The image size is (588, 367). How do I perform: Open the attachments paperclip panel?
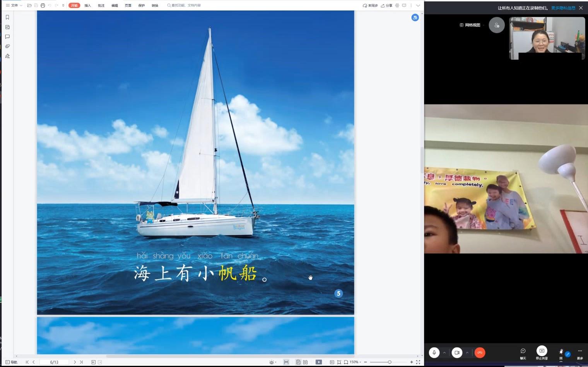coord(7,46)
